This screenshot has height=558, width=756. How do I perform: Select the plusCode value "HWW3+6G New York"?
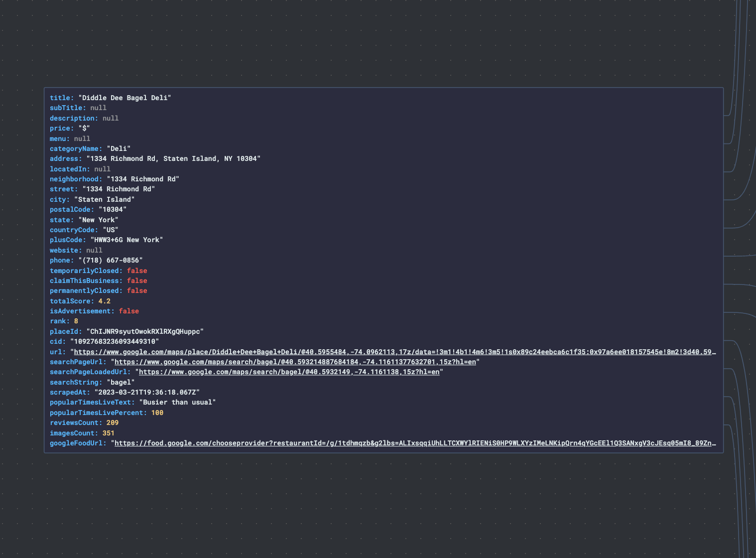pyautogui.click(x=126, y=240)
